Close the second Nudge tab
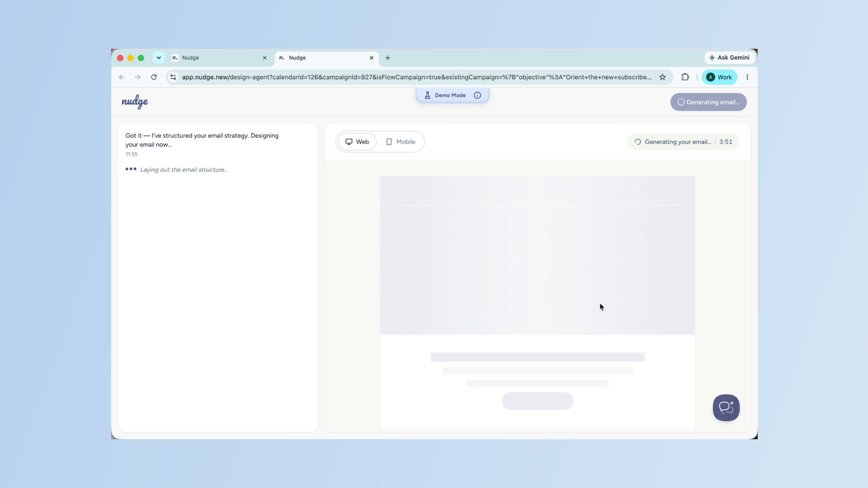Viewport: 868px width, 488px height. [x=372, y=58]
